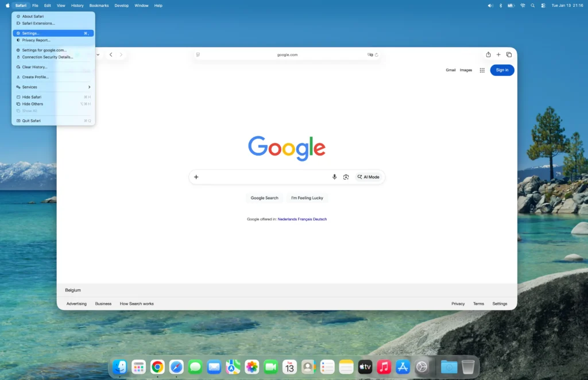
Task: Open the Google apps grid
Action: click(x=482, y=70)
